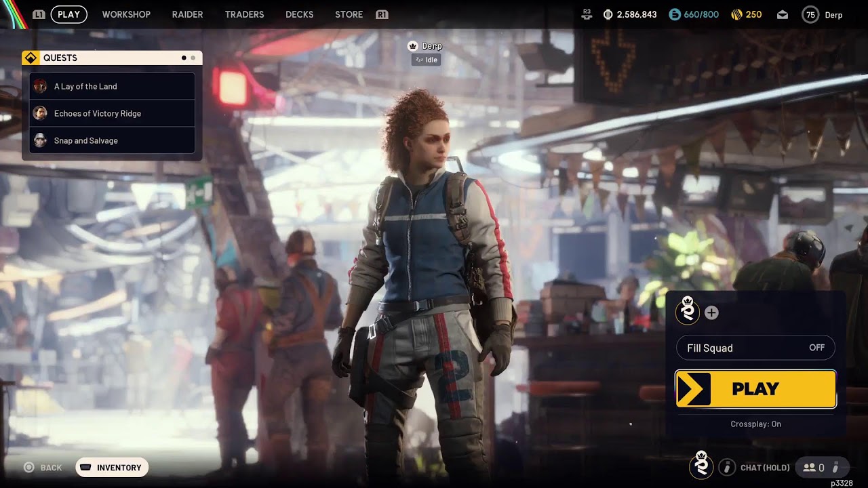Start matchmaking with the yellow PLAY button
The height and width of the screenshot is (488, 868).
755,389
